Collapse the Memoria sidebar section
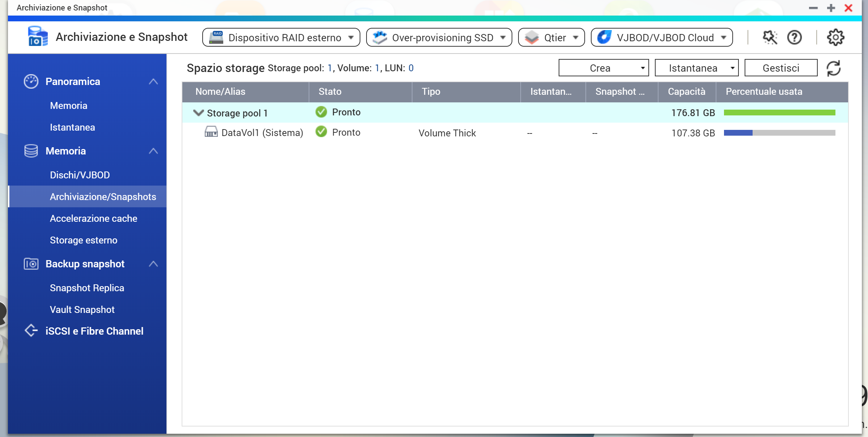 tap(153, 151)
